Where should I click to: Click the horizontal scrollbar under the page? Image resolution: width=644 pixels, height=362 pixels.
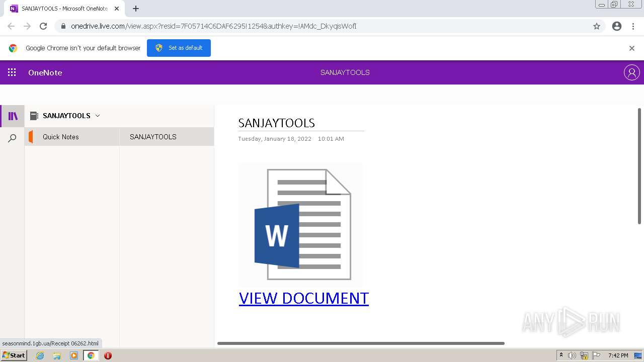(x=361, y=343)
